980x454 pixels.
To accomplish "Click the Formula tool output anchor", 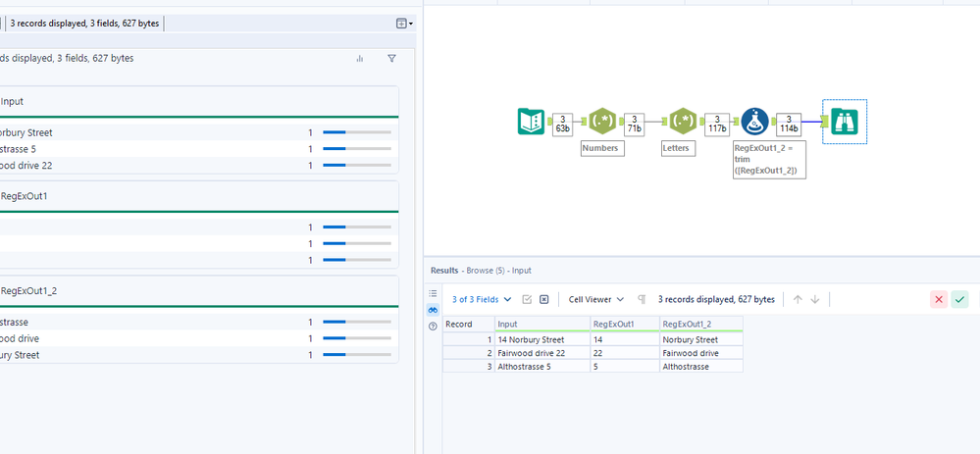I will point(773,122).
